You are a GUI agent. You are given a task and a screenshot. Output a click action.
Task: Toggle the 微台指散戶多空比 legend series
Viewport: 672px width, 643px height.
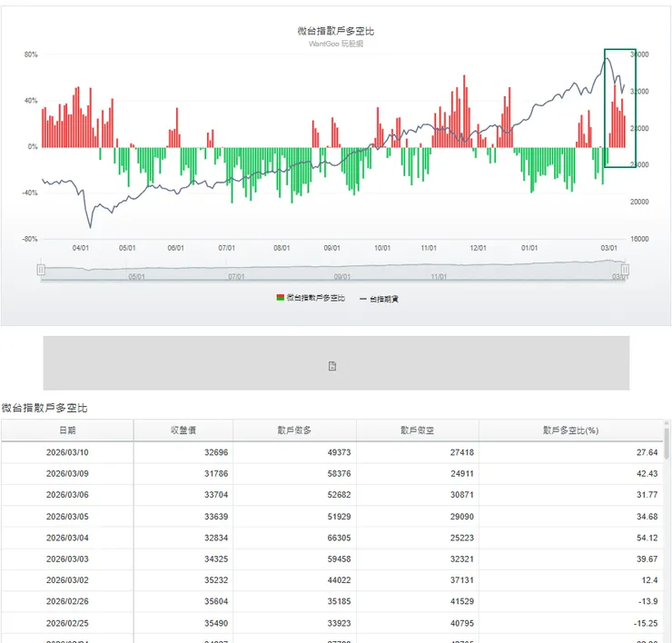(311, 298)
